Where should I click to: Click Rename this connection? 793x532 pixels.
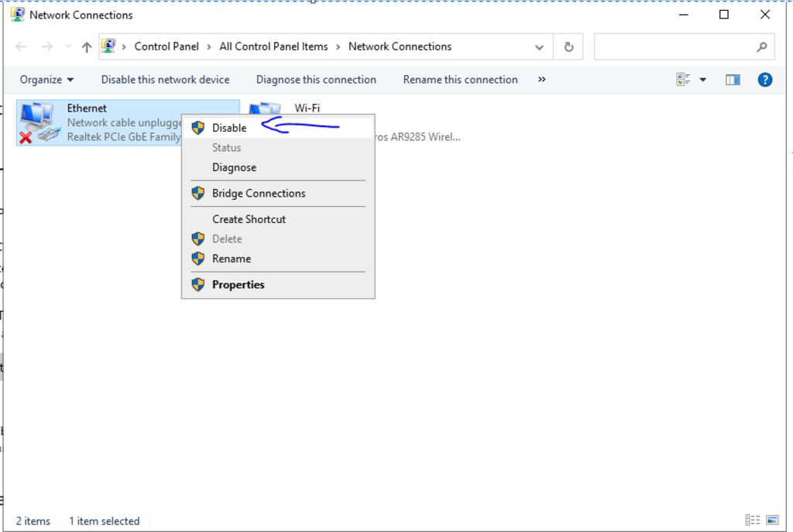pos(460,80)
